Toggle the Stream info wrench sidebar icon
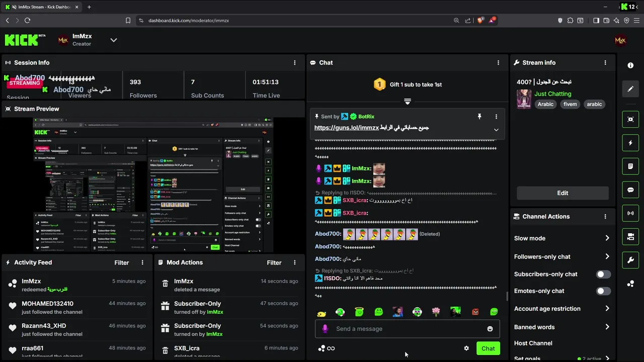 (x=630, y=260)
